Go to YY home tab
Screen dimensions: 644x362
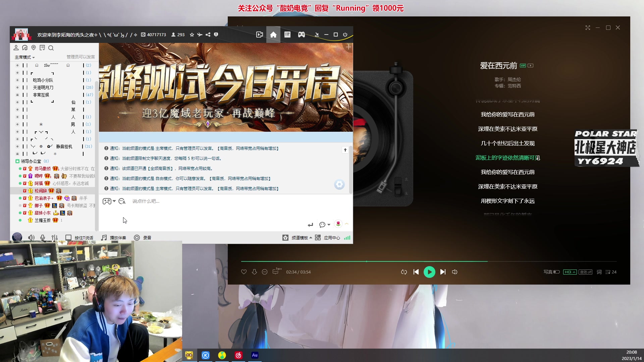(273, 35)
